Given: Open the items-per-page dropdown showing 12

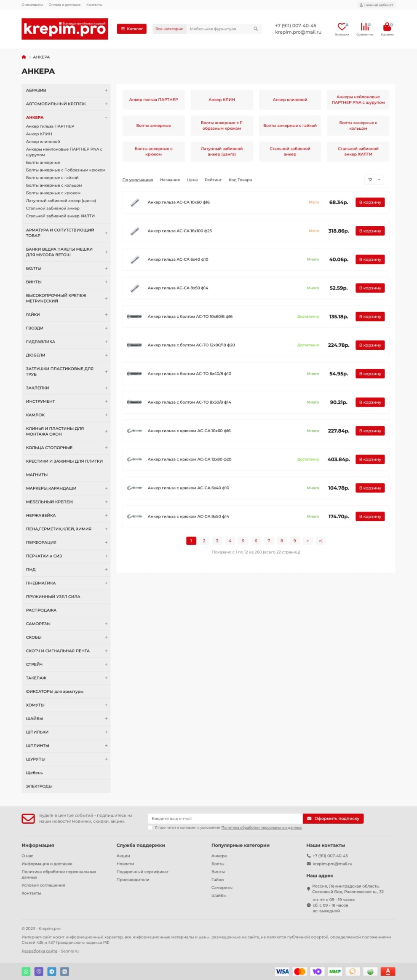Looking at the screenshot, I should pos(374,180).
